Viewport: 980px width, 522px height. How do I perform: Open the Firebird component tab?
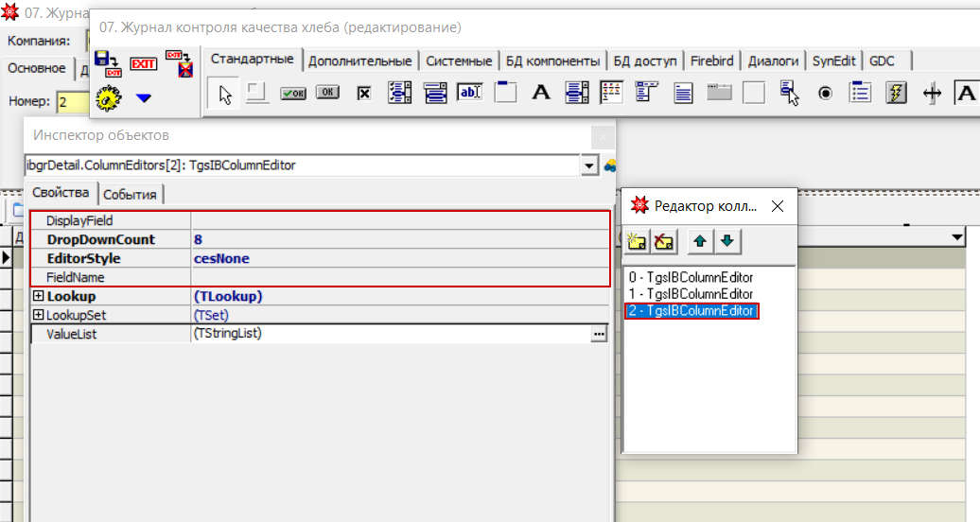click(712, 61)
